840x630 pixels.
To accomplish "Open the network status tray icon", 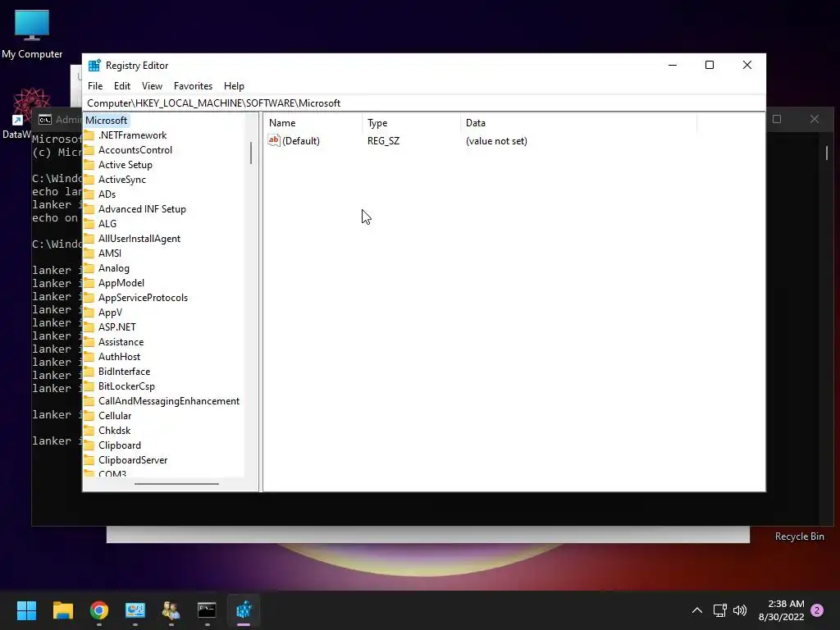I will (x=719, y=610).
